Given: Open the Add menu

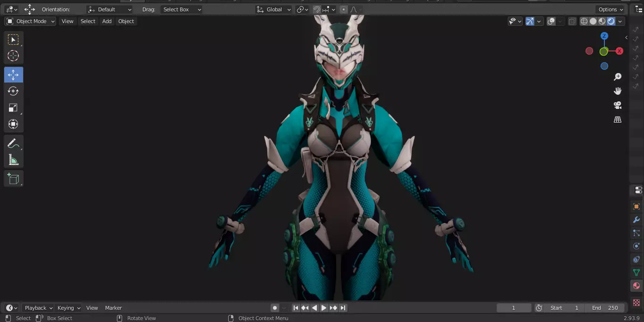Looking at the screenshot, I should (107, 21).
